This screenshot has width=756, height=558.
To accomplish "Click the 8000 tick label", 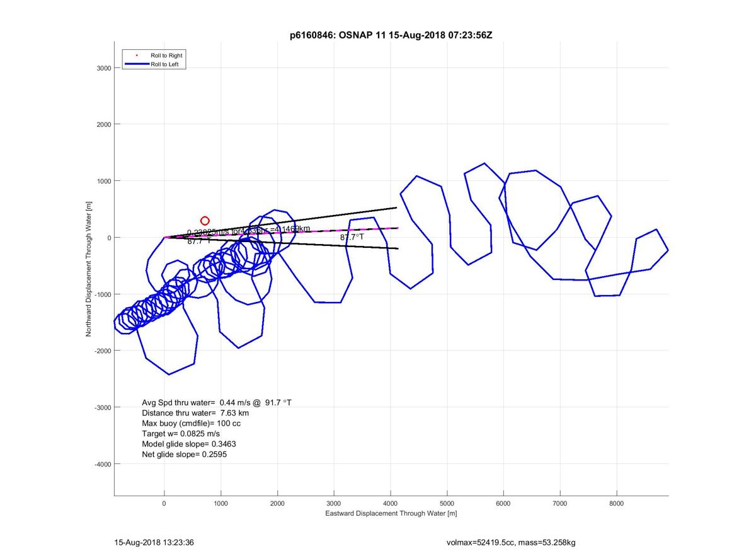I will pyautogui.click(x=617, y=503).
